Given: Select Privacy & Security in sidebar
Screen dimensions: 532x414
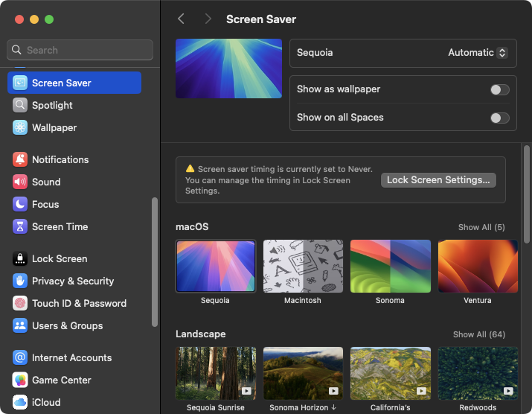Looking at the screenshot, I should pos(74,281).
